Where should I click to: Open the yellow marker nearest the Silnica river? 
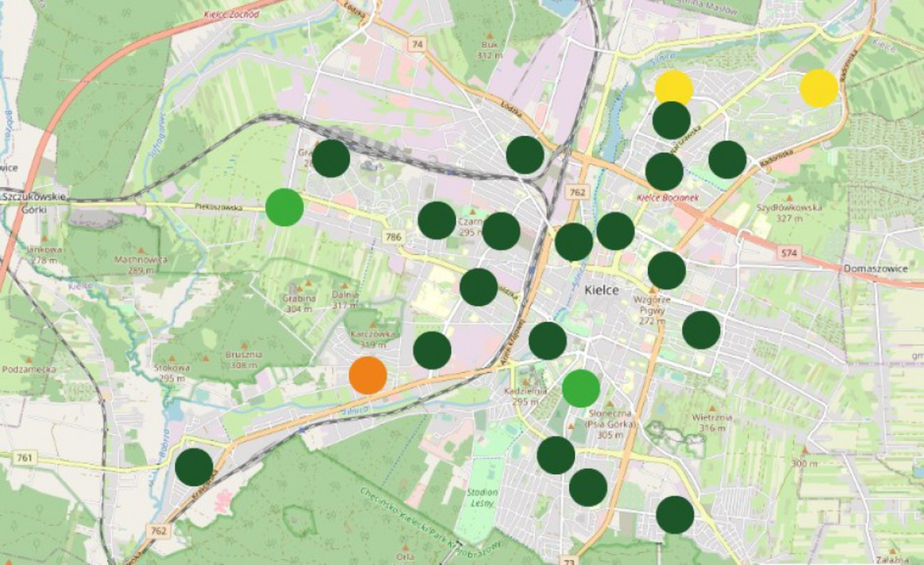tap(674, 88)
